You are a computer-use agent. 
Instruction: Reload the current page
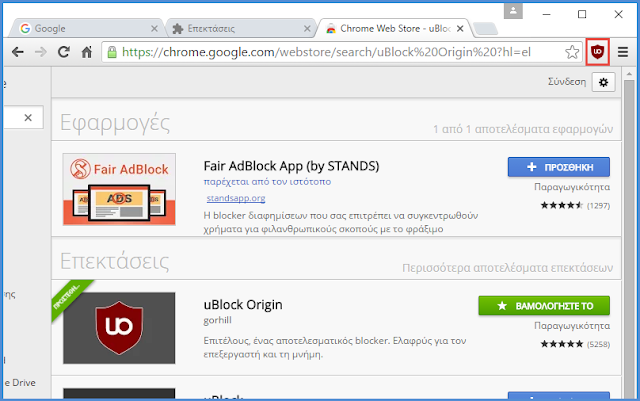64,52
